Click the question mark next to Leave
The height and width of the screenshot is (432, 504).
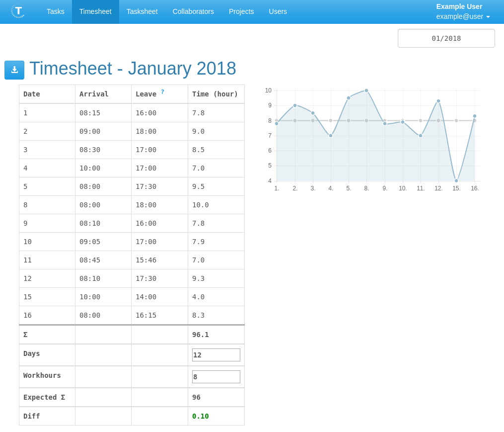[x=163, y=91]
